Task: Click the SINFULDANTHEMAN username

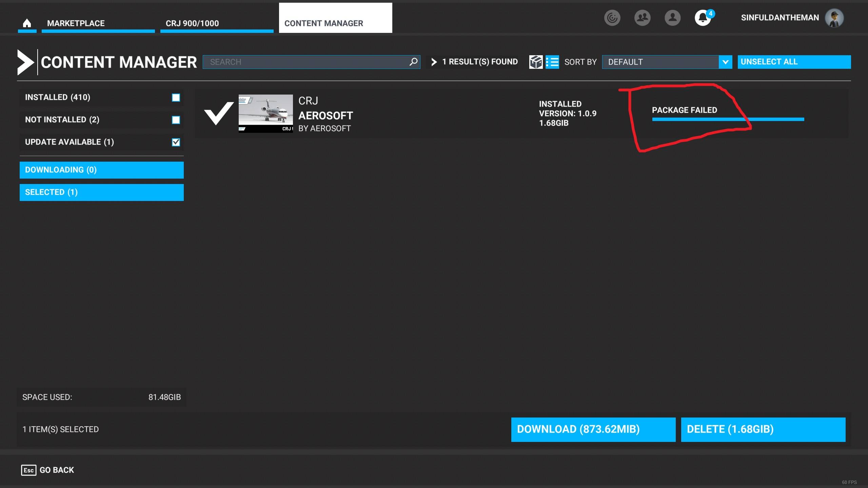Action: (x=780, y=18)
